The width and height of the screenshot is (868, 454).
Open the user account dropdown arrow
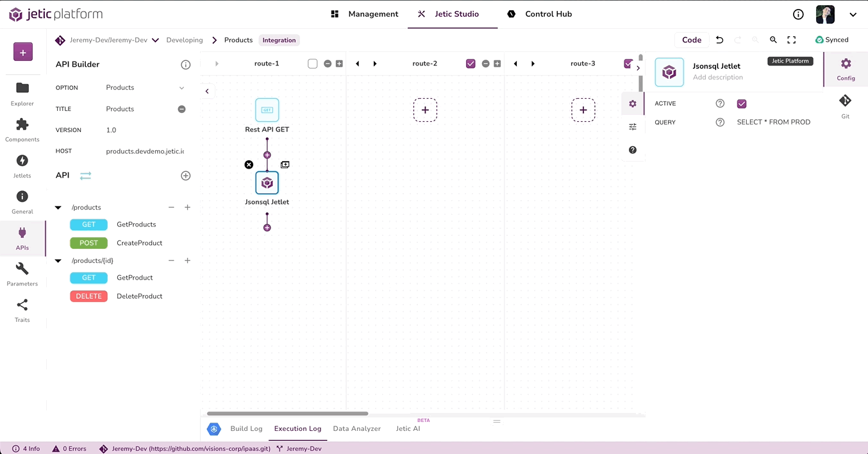click(853, 15)
